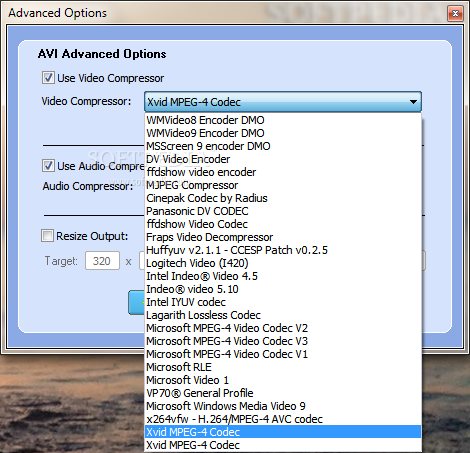Choose Huffyuv v2.1.1 CCESP Patch option
470x453 pixels.
(283, 250)
